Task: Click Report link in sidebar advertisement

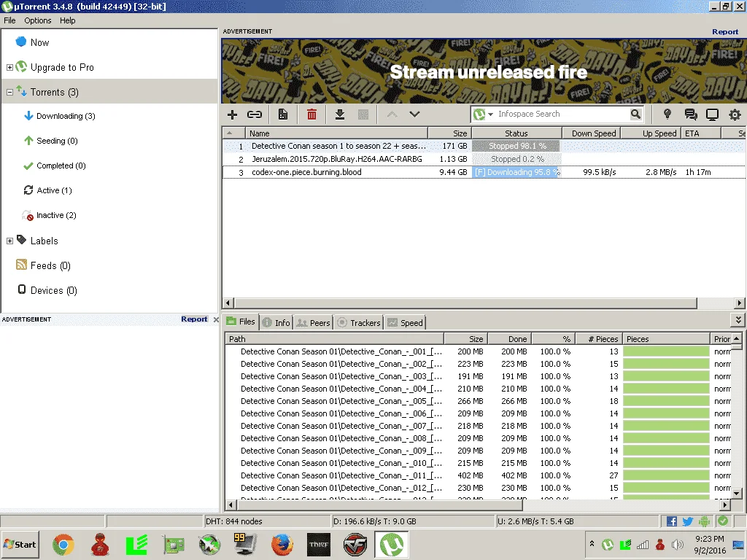Action: pyautogui.click(x=194, y=319)
